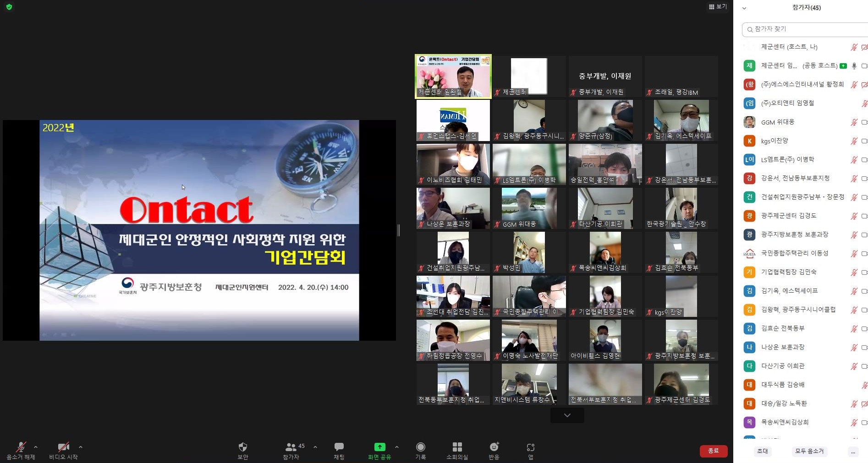This screenshot has height=463, width=868.
Task: Open the arrow menu beside 참가자 button
Action: coord(315,447)
